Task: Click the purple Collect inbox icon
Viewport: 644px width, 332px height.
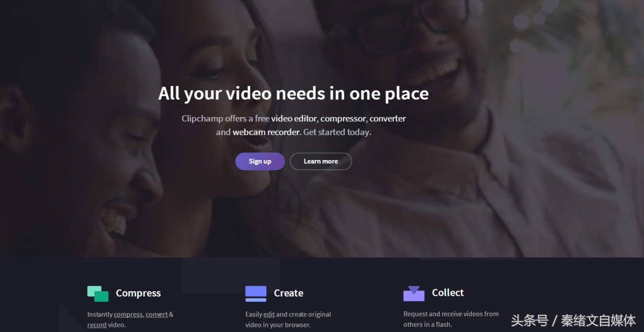Action: pos(413,294)
